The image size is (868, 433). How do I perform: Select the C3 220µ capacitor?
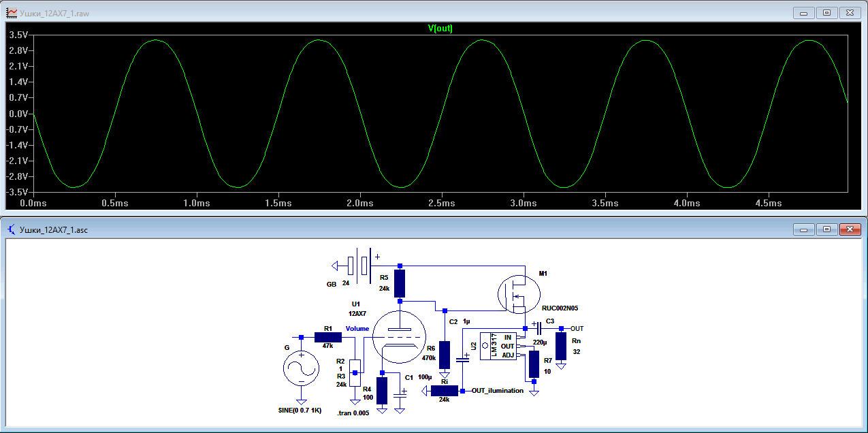tap(537, 328)
